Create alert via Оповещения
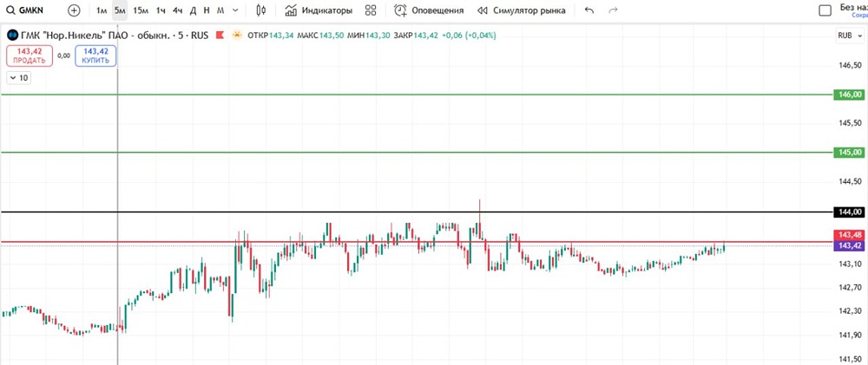The width and height of the screenshot is (868, 365). 429,10
